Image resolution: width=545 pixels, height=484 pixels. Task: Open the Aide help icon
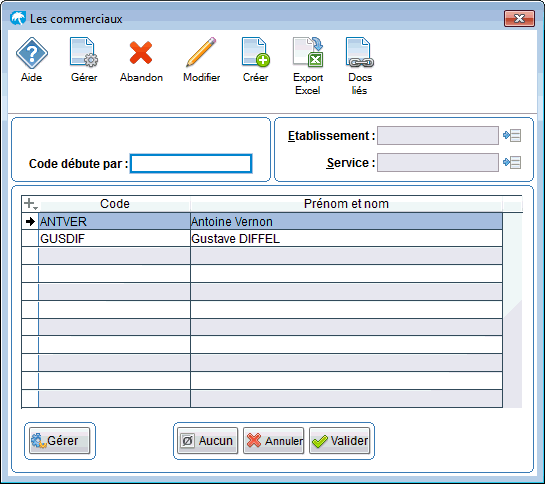pos(32,53)
